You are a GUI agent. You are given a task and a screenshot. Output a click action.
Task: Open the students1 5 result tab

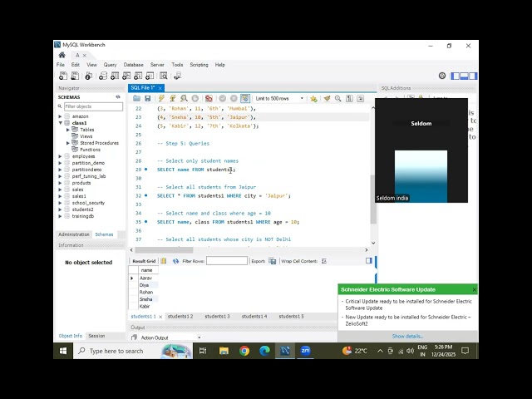(x=292, y=316)
